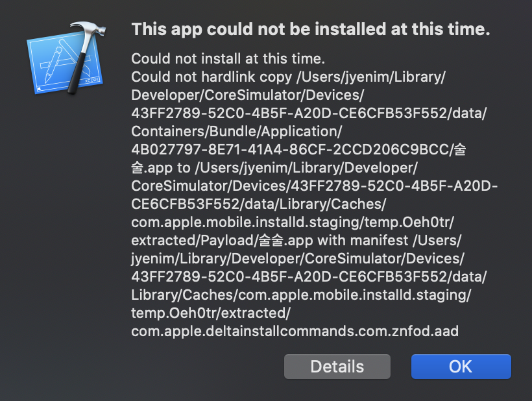
Task: Click the 'com.apple.deltainstallcommands.com.znfod.aad' file name
Action: [x=295, y=331]
